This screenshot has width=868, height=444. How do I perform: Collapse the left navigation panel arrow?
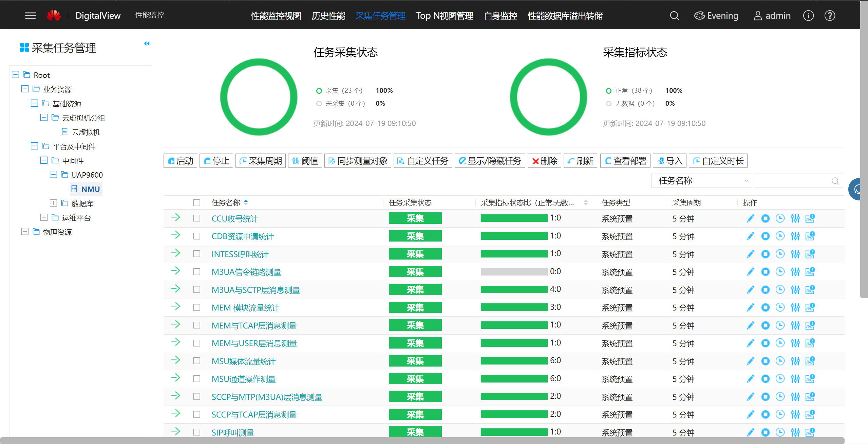click(147, 43)
